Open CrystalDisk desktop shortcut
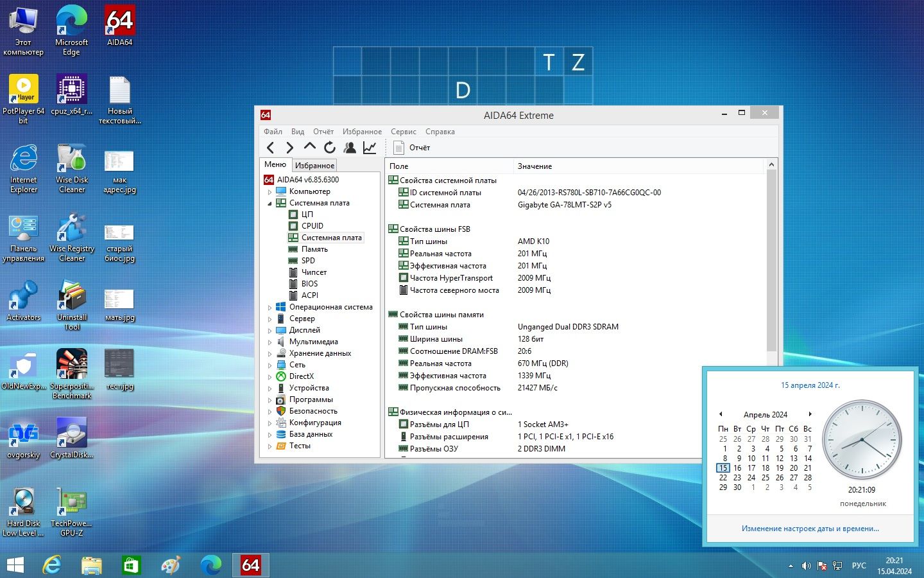 point(72,438)
